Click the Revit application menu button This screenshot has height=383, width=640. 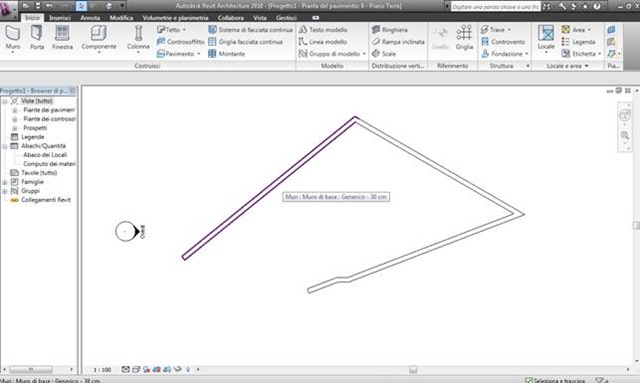click(8, 10)
